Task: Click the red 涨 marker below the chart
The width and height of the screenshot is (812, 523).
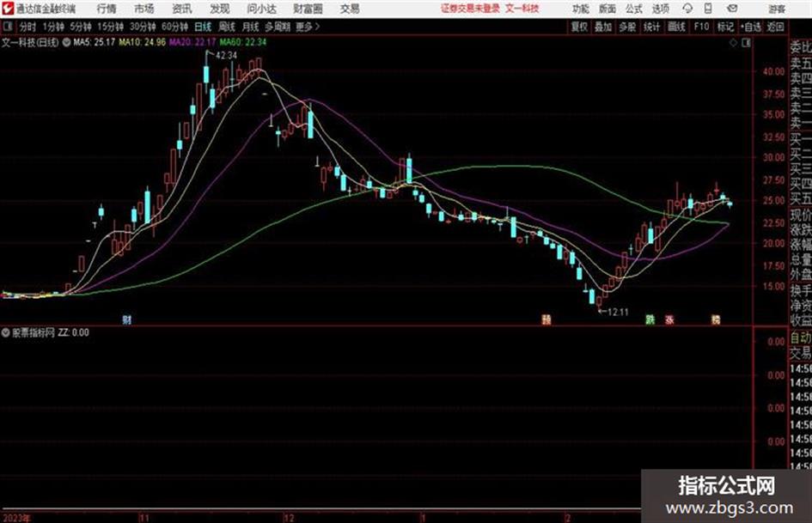Action: (669, 319)
